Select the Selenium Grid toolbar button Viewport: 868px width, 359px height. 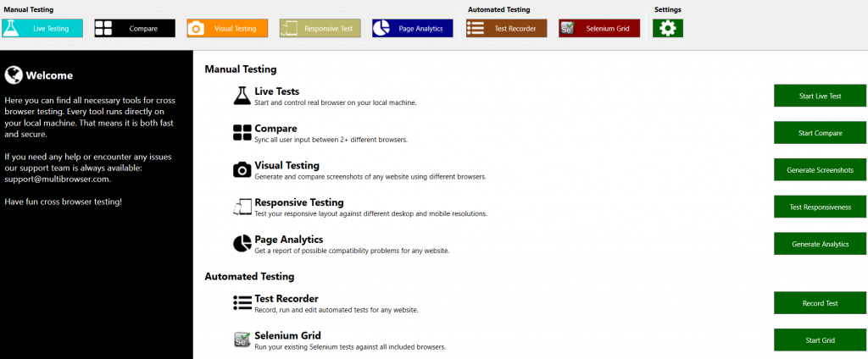pyautogui.click(x=599, y=28)
